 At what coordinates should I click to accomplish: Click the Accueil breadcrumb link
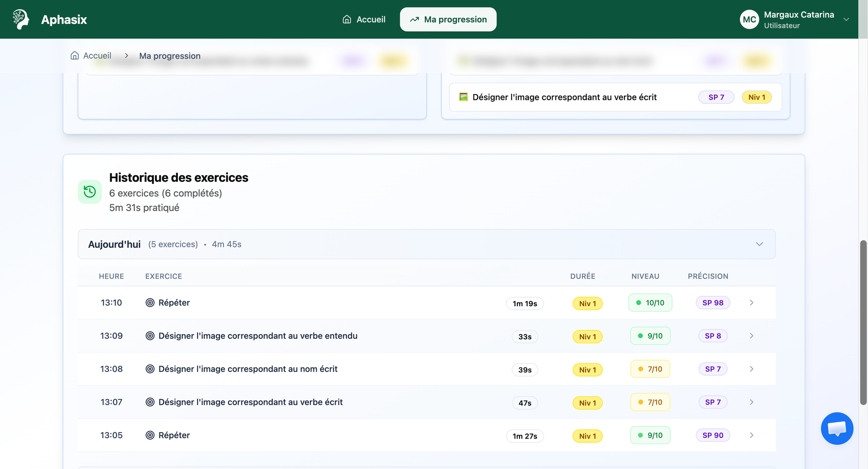coord(97,56)
